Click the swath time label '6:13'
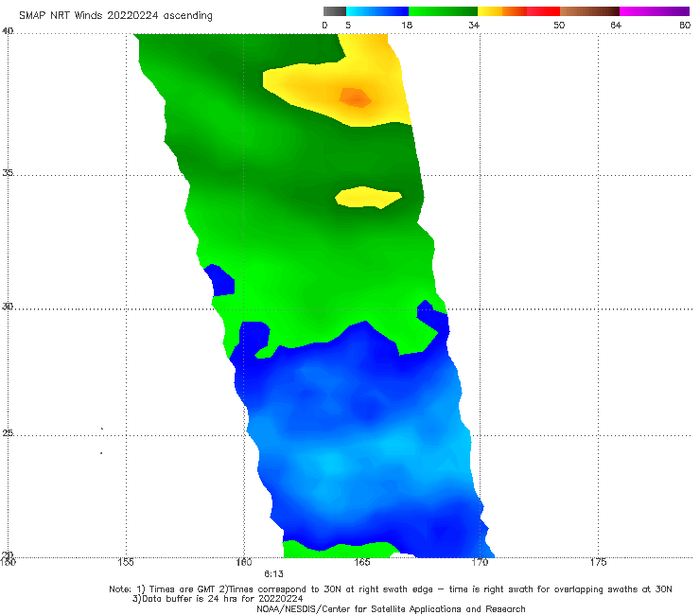The height and width of the screenshot is (615, 700). tap(273, 574)
